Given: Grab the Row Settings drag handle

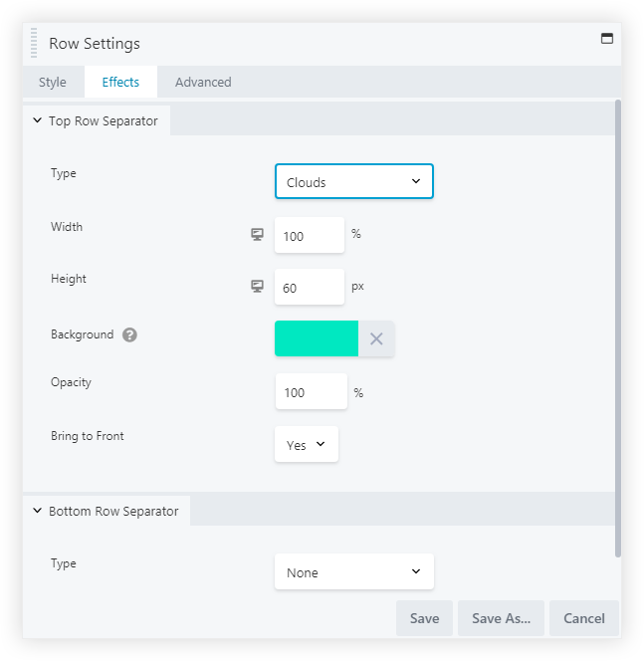Looking at the screenshot, I should point(34,44).
